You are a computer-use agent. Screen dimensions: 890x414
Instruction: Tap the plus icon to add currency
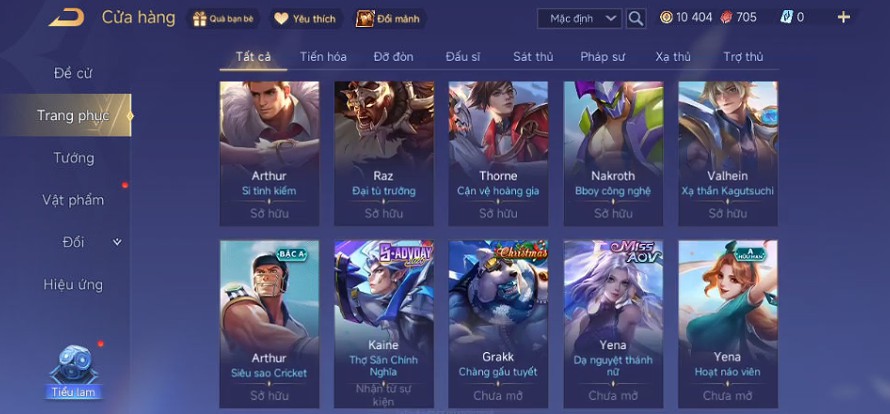pyautogui.click(x=844, y=17)
